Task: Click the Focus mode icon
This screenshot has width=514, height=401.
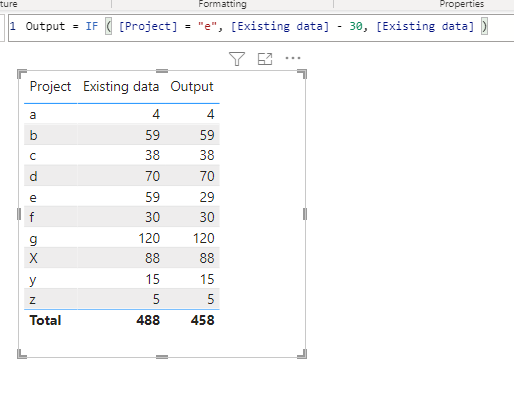Action: (265, 59)
